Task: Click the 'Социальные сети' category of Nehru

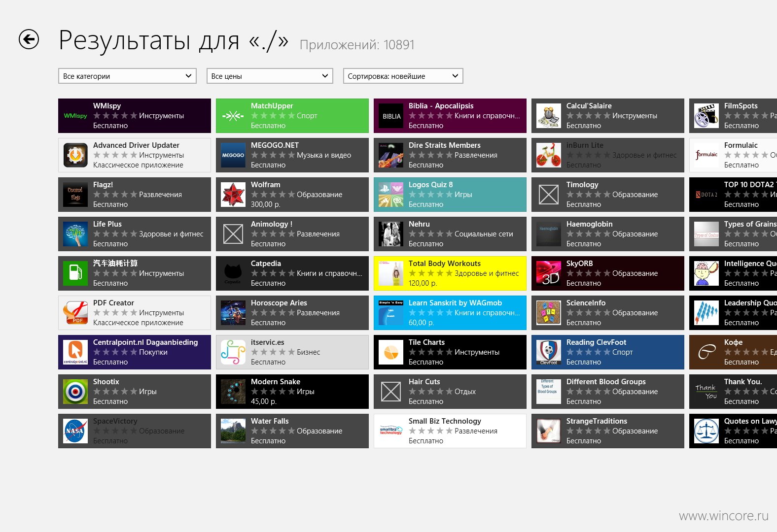Action: pyautogui.click(x=484, y=234)
